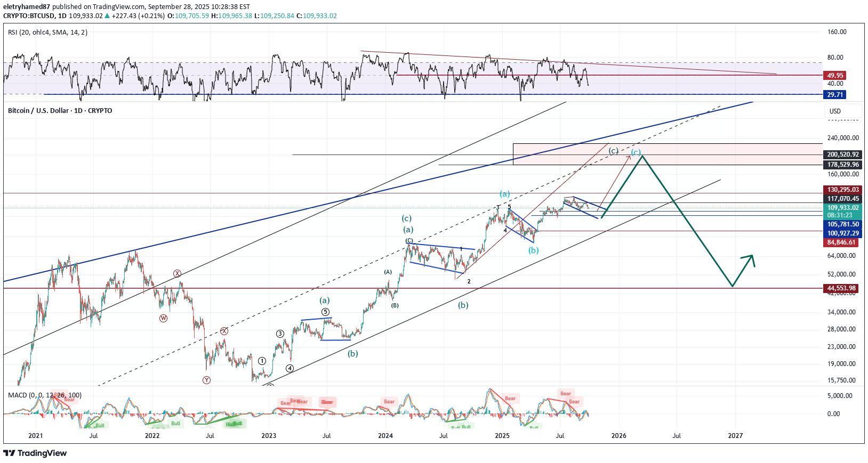Select the circled 1 Elliott wave label
The height and width of the screenshot is (463, 868).
pyautogui.click(x=262, y=361)
